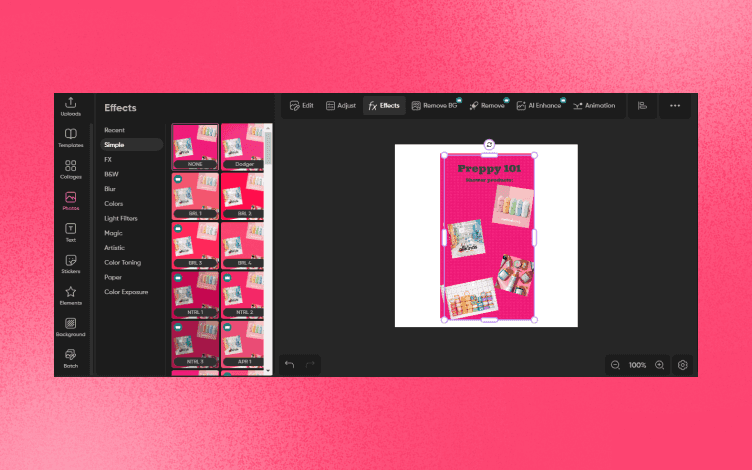Apply the BRL 3 effect
The width and height of the screenshot is (752, 470).
[x=195, y=246]
